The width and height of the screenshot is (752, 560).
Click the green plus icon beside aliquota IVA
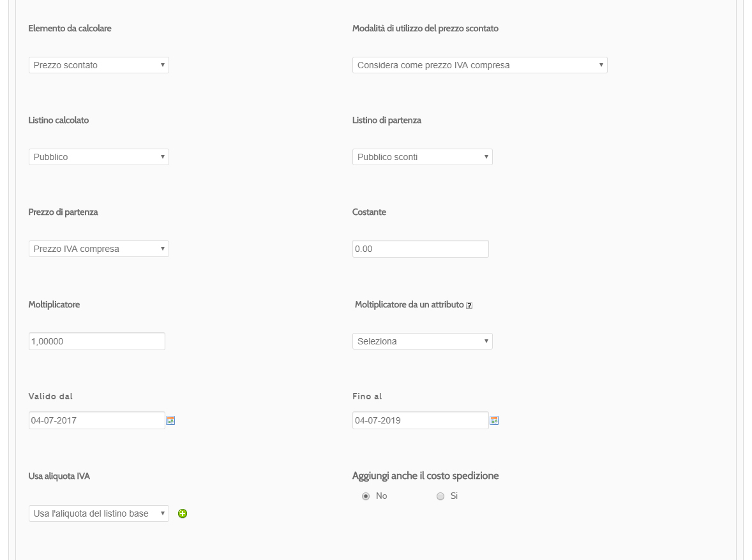coord(182,513)
